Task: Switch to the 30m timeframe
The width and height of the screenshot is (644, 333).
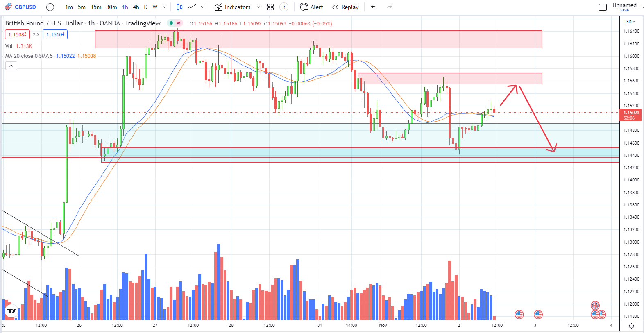Action: [111, 7]
